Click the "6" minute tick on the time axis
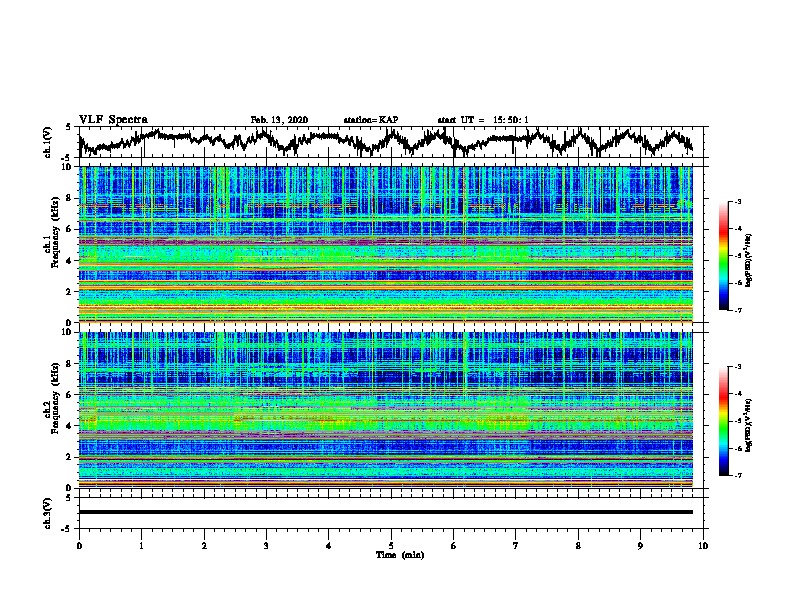This screenshot has height=612, width=792. pos(454,546)
